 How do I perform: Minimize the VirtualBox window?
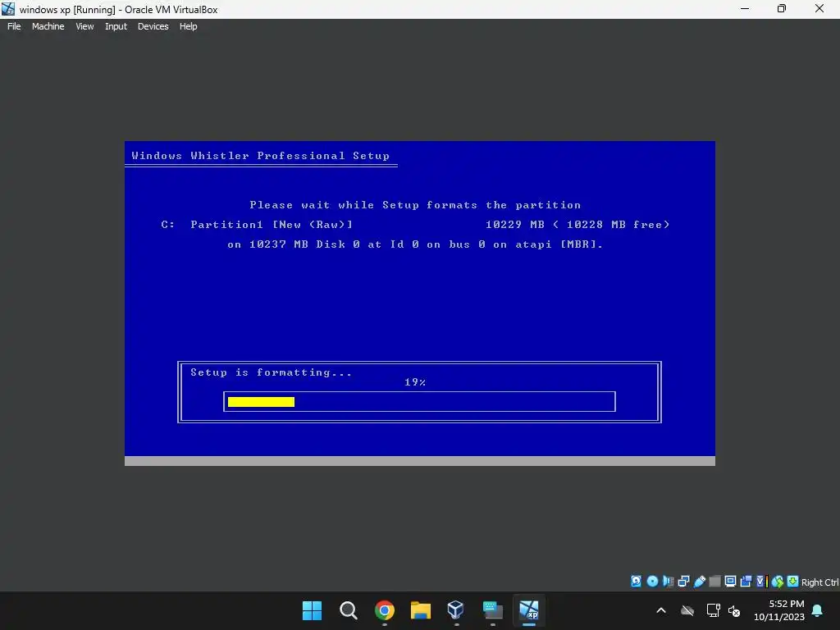coord(745,8)
